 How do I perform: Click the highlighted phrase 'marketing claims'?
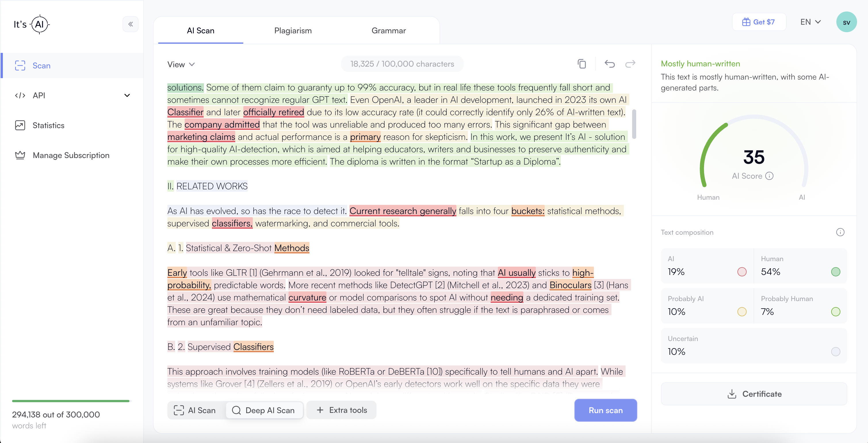point(201,137)
